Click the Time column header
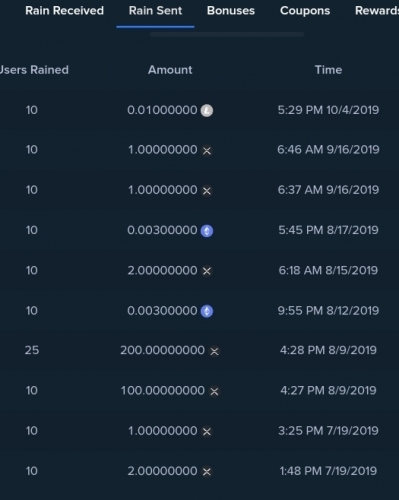Viewport: 399px width, 500px height. pos(328,70)
